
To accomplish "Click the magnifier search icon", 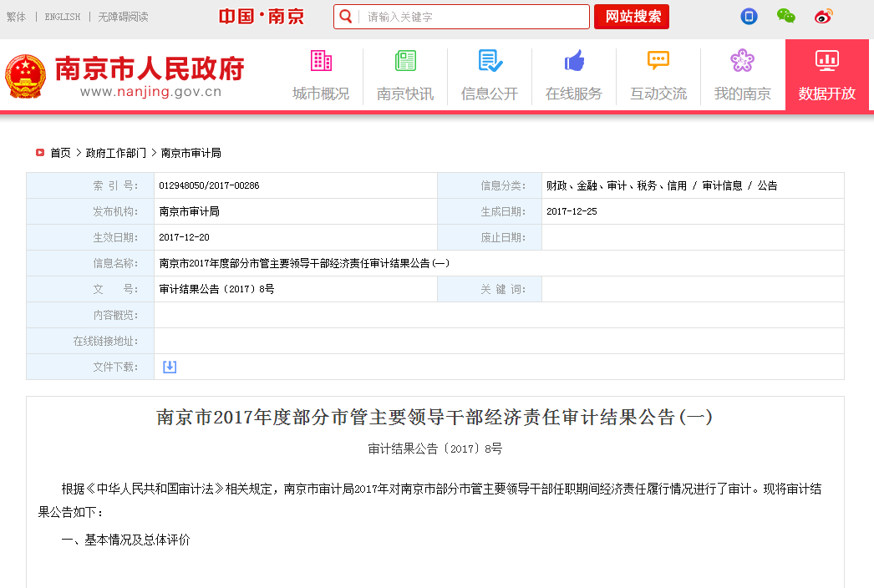I will [346, 17].
